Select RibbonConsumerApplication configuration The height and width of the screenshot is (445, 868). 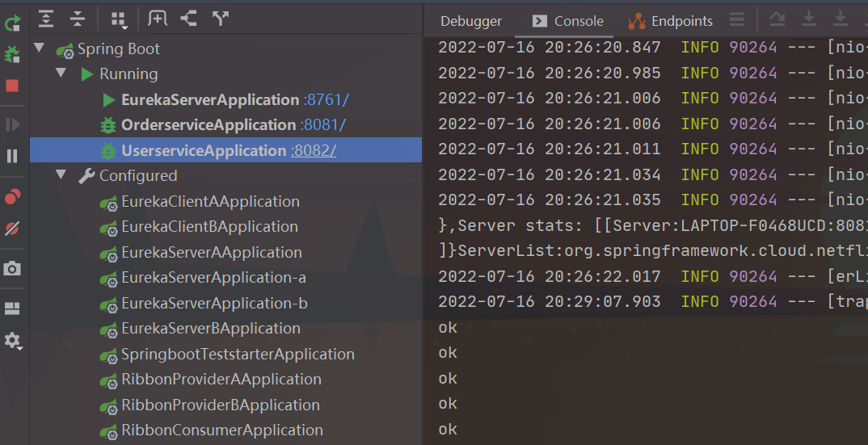pyautogui.click(x=222, y=430)
